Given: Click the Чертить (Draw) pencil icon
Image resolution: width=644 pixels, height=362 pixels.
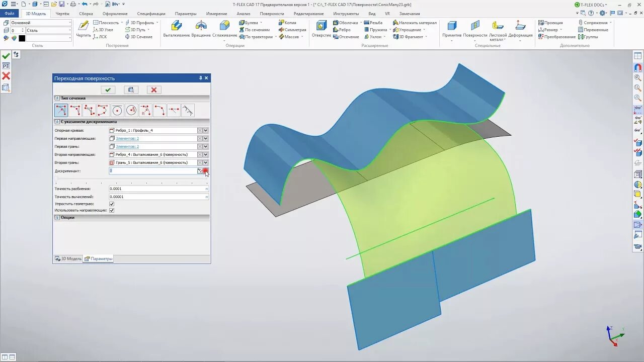Looking at the screenshot, I should point(84,26).
